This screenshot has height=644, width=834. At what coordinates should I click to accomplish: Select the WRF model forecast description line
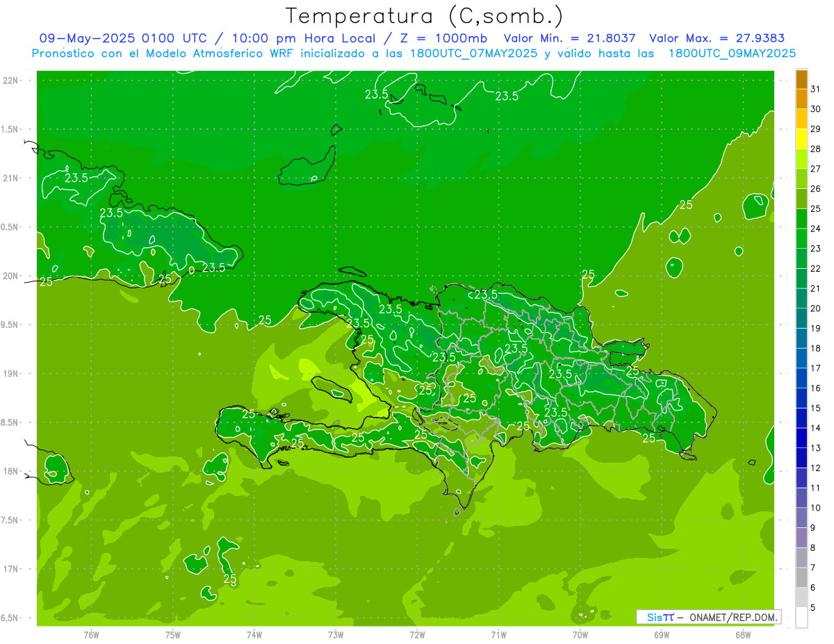(x=414, y=53)
